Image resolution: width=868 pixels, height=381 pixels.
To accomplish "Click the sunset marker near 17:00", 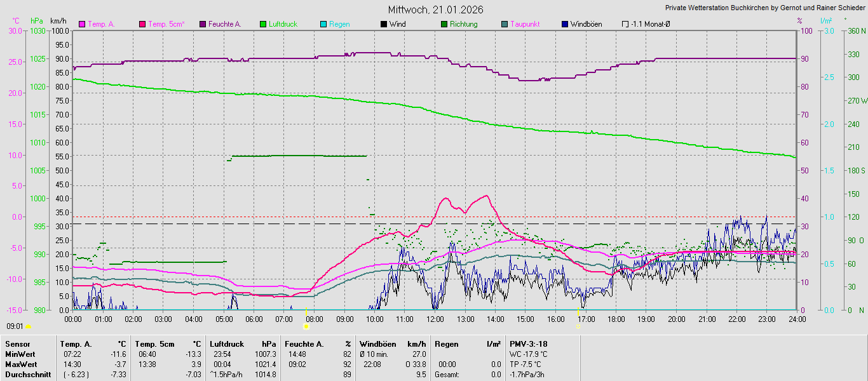I will coord(578,326).
